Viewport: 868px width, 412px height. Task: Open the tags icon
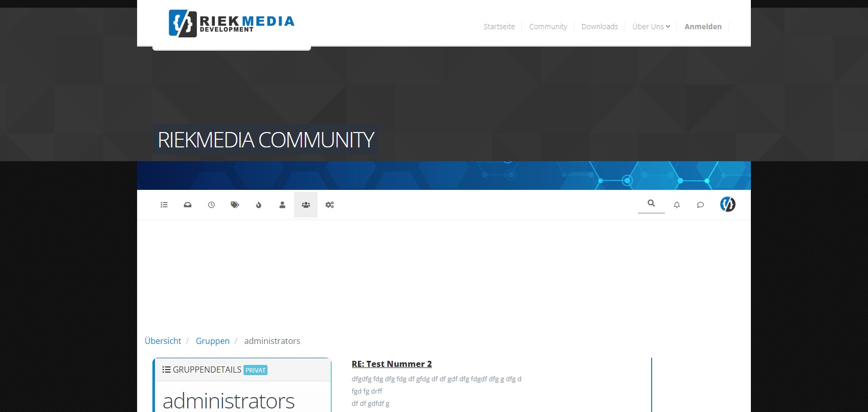[x=235, y=205]
